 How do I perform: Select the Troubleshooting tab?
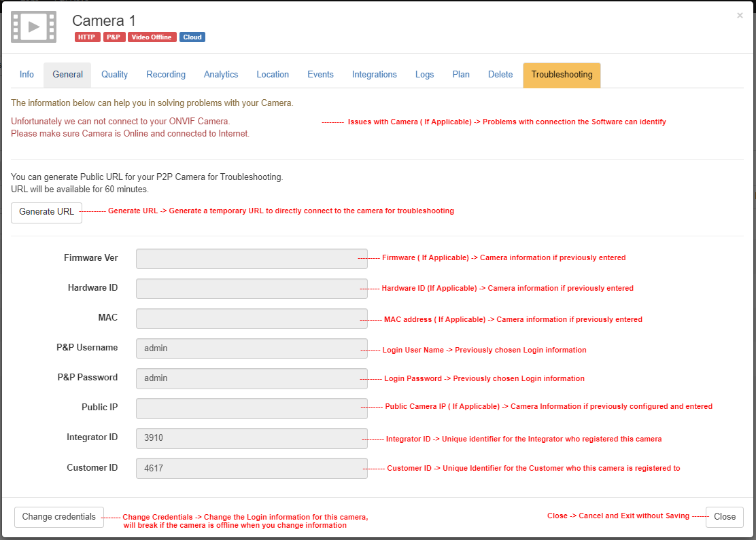(562, 75)
